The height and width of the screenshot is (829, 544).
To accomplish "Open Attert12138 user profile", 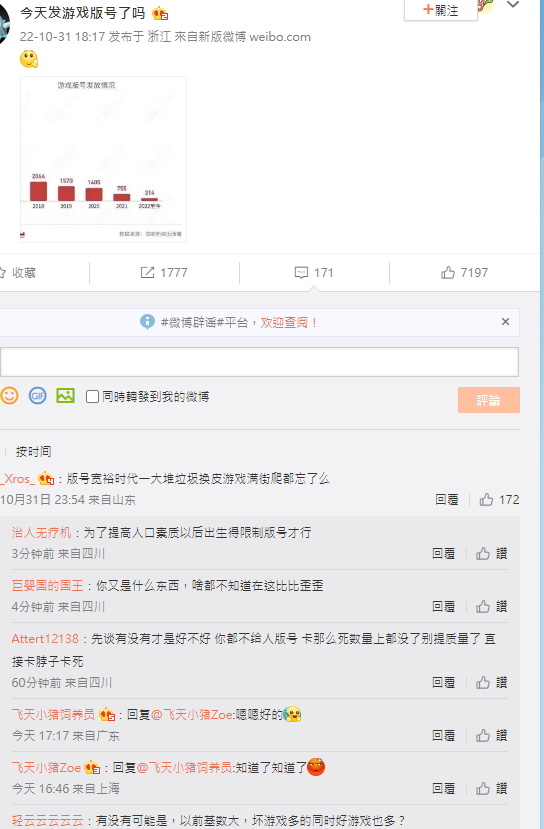I will tap(45, 639).
